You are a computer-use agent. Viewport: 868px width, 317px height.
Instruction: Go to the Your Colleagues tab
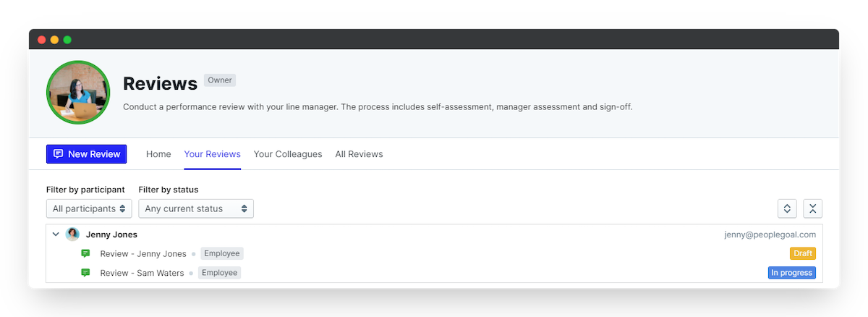pyautogui.click(x=288, y=154)
